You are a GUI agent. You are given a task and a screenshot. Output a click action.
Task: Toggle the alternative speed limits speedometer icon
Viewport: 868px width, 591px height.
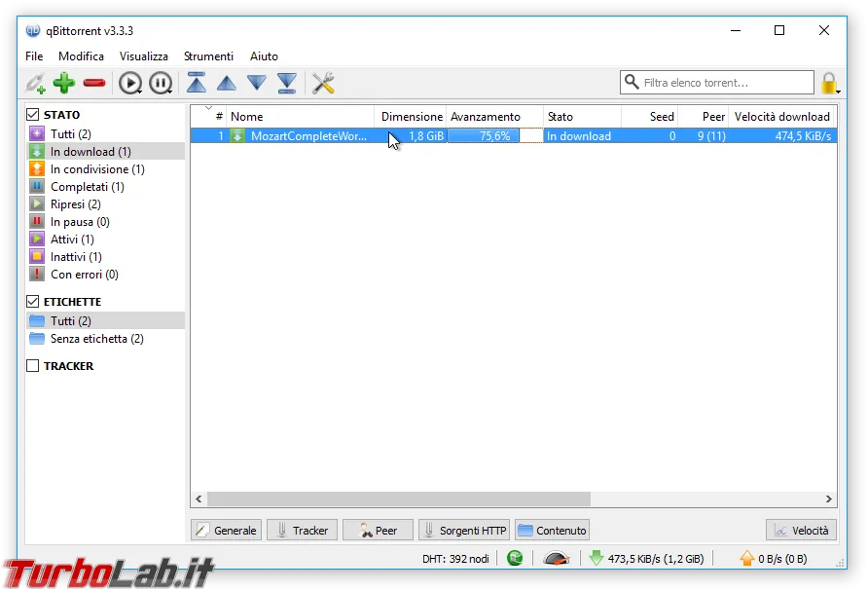(x=557, y=558)
